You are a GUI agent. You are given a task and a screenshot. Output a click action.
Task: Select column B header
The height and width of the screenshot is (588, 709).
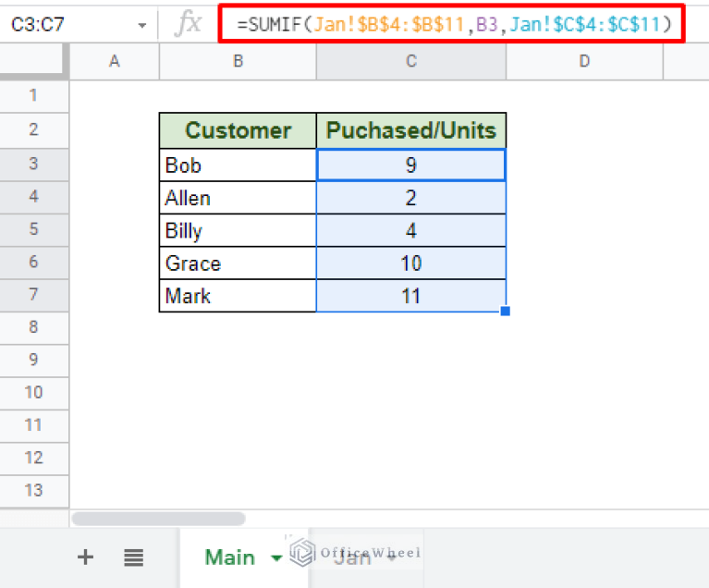pos(238,61)
